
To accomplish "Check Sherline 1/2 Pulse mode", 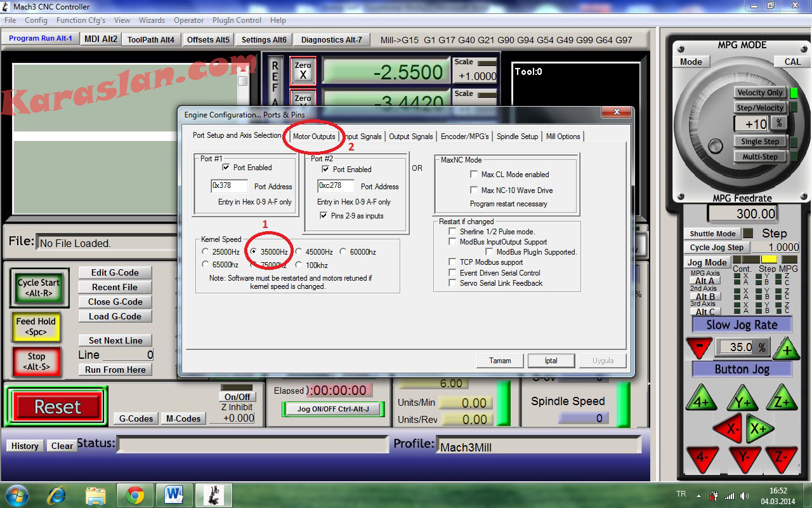I will [452, 232].
